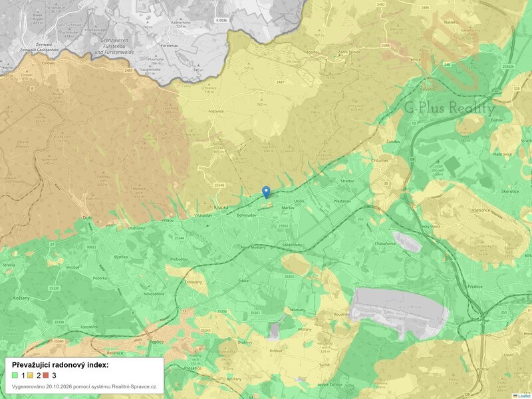Click the Všebořice label
This screenshot has height=399, width=532.
[481, 210]
